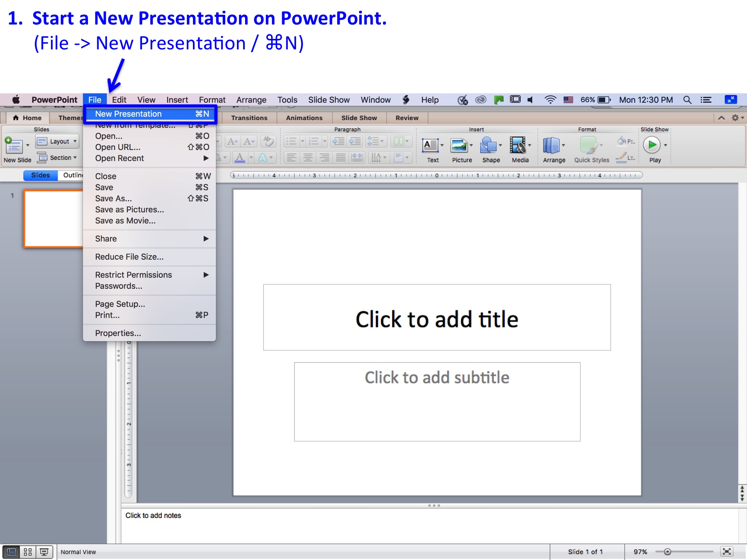Expand the Open Recent submenu
Image resolution: width=747 pixels, height=560 pixels.
click(x=149, y=158)
